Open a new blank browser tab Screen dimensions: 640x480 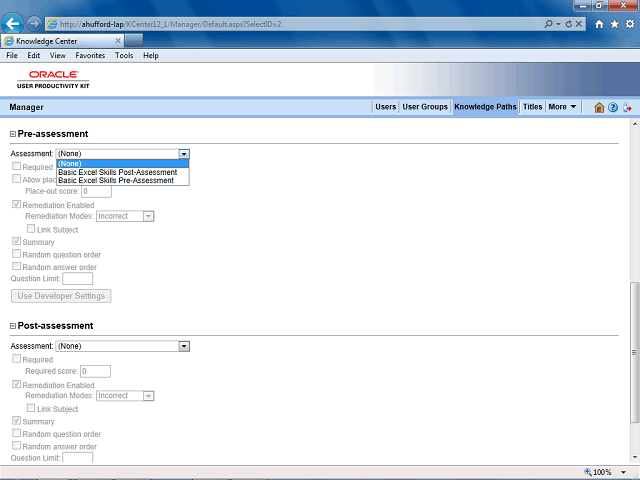[133, 41]
